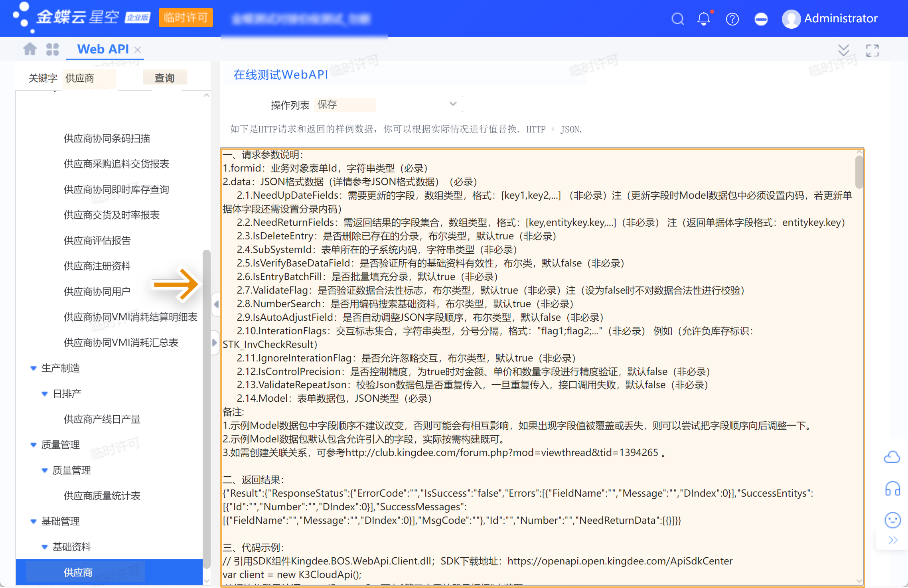Click the 查询 button
The height and width of the screenshot is (588, 908).
165,78
